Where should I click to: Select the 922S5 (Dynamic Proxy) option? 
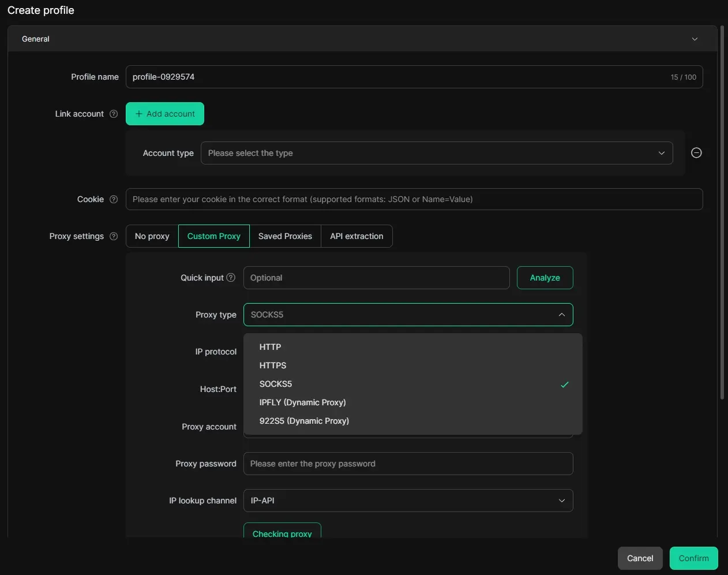(x=304, y=421)
